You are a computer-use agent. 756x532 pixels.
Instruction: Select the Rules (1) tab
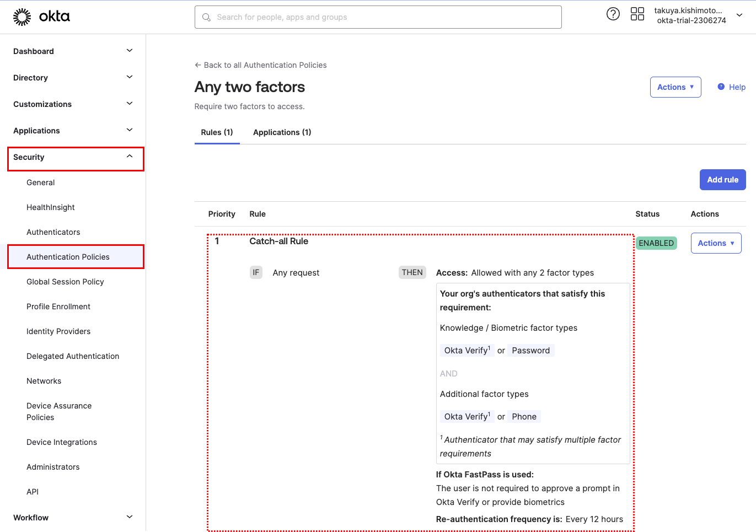click(217, 132)
